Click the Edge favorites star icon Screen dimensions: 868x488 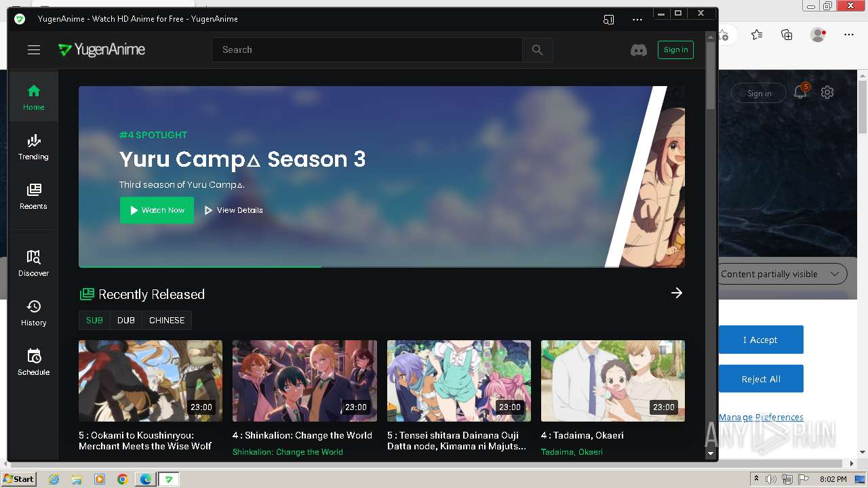pyautogui.click(x=757, y=35)
